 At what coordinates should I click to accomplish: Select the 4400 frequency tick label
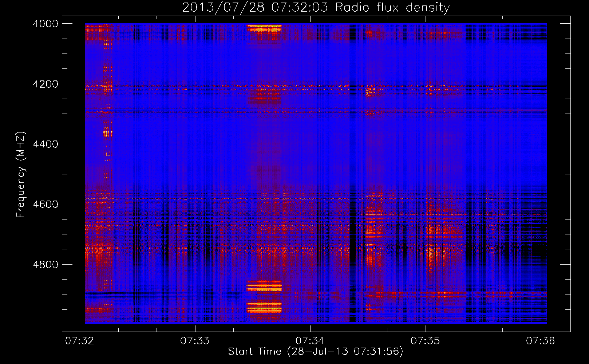click(46, 144)
